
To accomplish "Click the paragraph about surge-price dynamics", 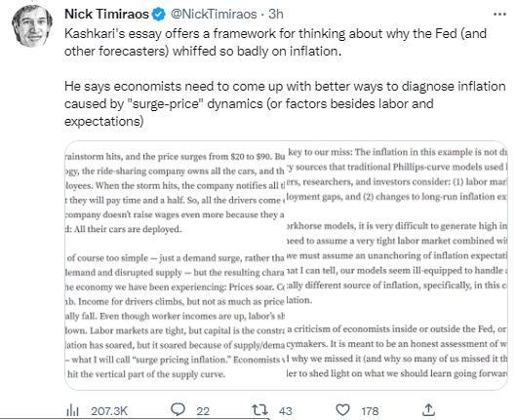I will [285, 104].
